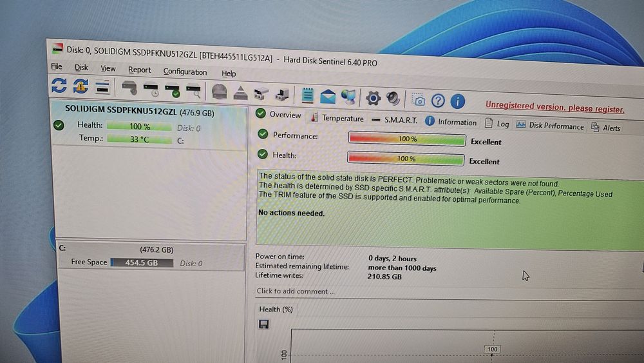Image resolution: width=644 pixels, height=363 pixels.
Task: Click the green check beside the left-panel Health
Action: pos(59,124)
